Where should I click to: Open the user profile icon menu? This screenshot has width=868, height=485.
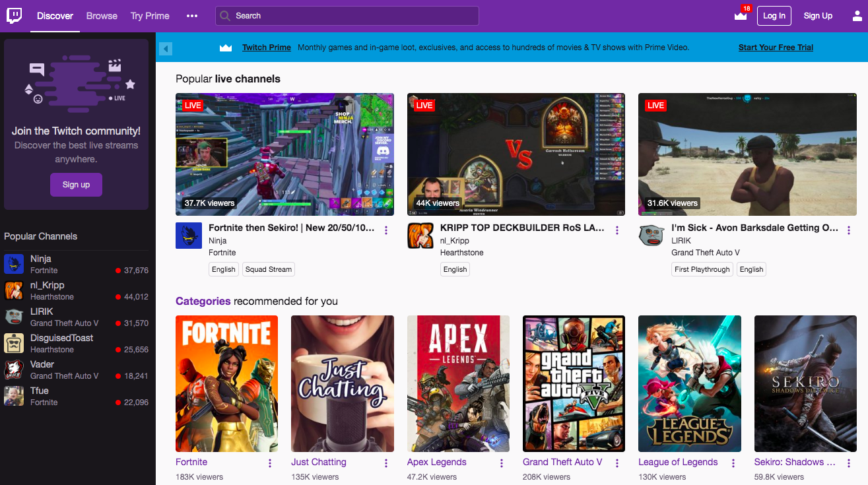click(x=857, y=16)
